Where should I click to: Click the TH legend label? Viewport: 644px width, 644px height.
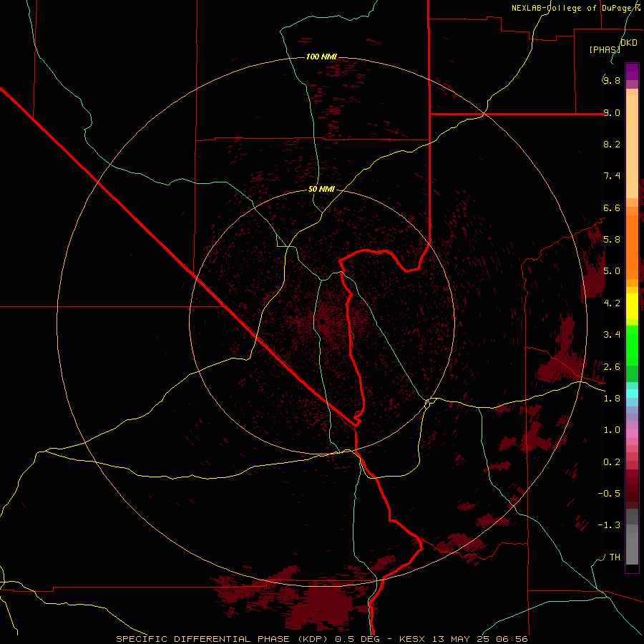click(615, 557)
